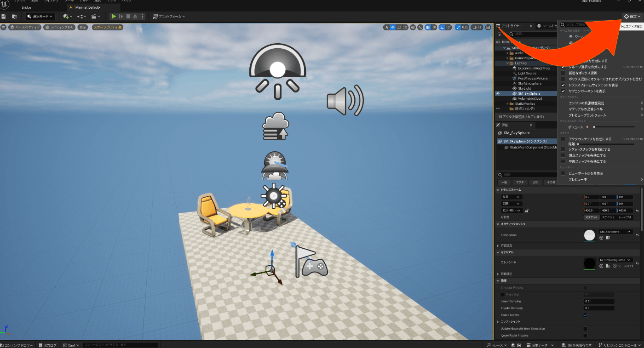Screen dimensions: 644x348
Task: Select the ムーバブル mobility button
Action: [625, 217]
